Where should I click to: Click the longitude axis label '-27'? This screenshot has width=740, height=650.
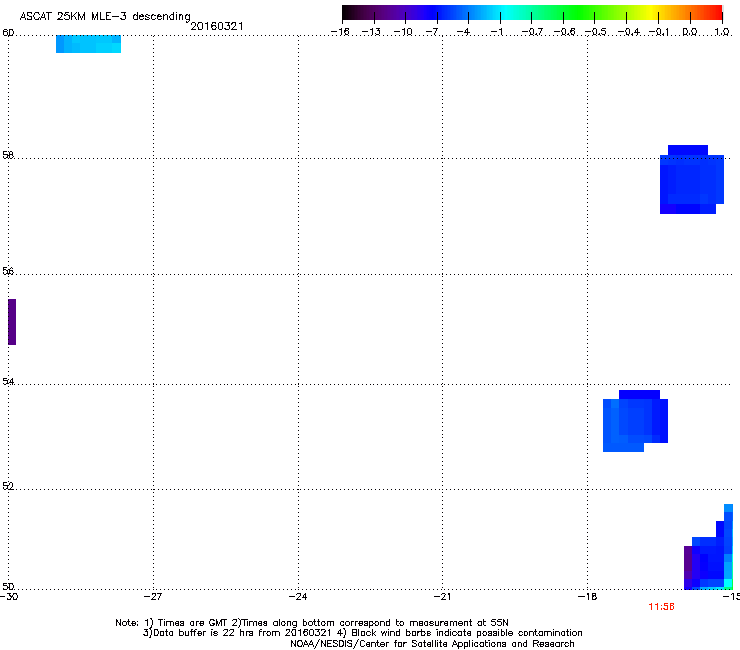pos(153,597)
